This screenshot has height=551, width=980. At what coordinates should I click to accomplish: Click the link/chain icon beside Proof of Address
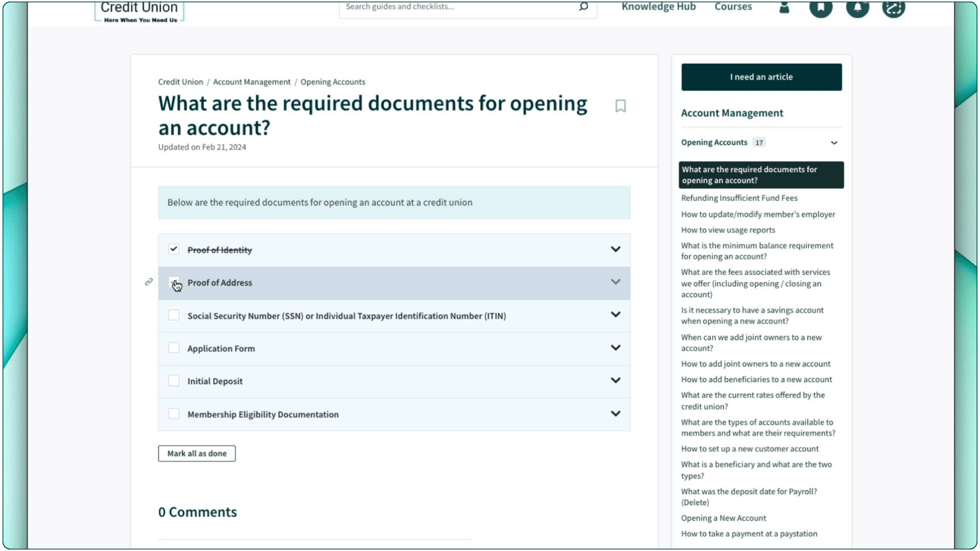click(148, 281)
